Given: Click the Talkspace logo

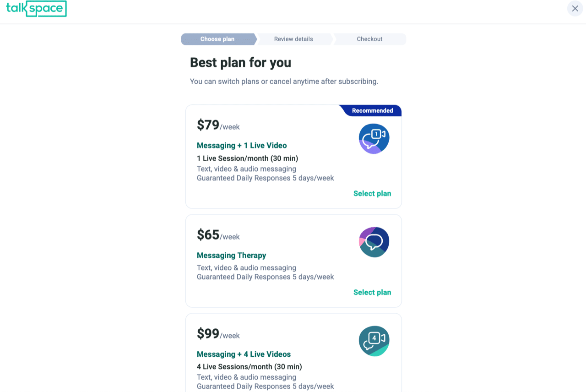Looking at the screenshot, I should 36,9.
